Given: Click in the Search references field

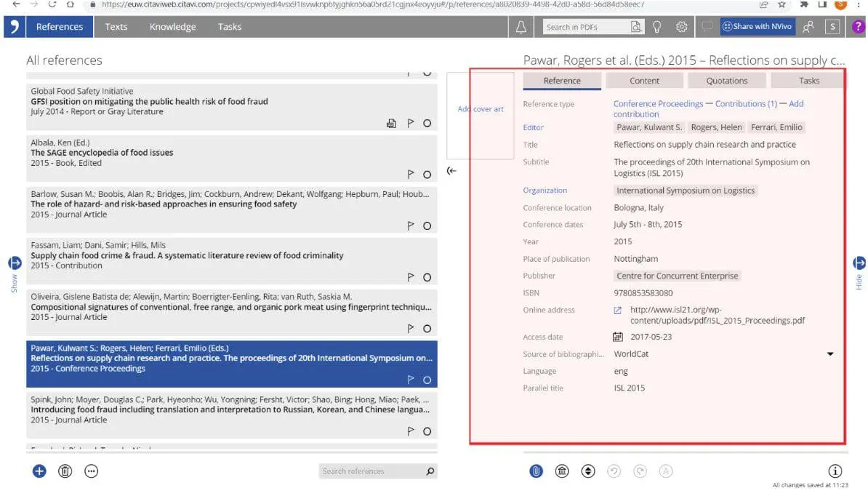Looking at the screenshot, I should (371, 471).
